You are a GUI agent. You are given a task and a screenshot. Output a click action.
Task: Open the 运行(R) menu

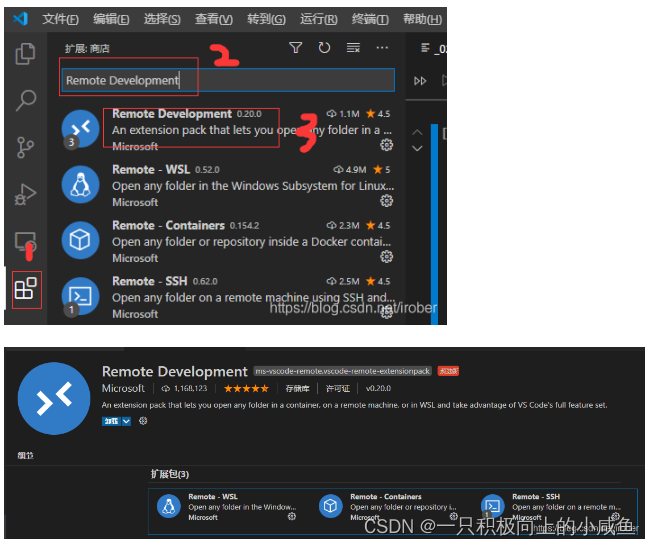pos(319,19)
